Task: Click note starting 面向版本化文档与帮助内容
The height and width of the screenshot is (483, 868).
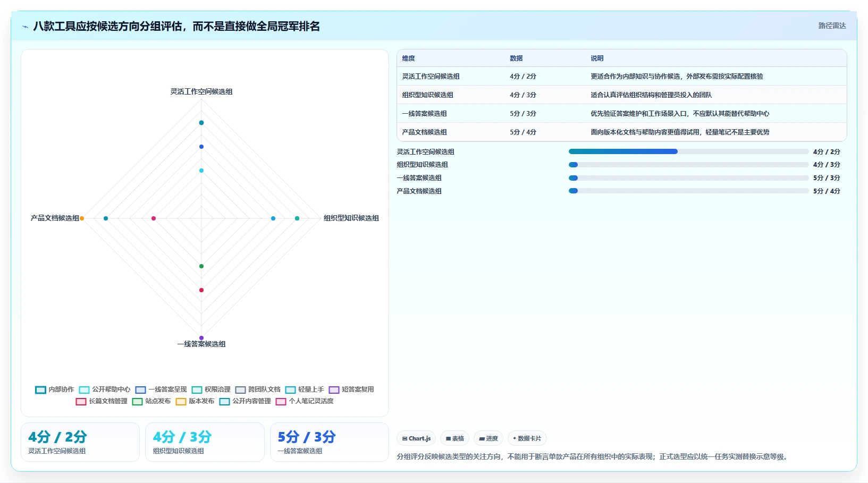Action: click(680, 132)
